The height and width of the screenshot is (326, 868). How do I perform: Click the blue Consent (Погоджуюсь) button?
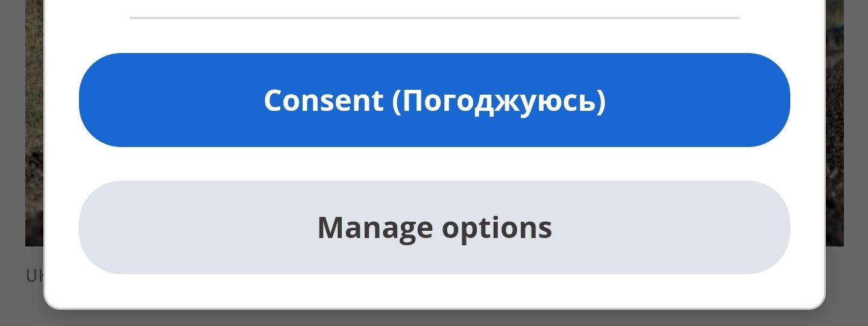coord(434,100)
